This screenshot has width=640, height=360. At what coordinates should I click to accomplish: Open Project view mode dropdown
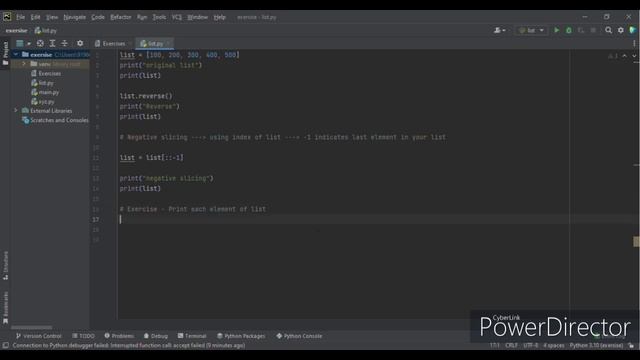tap(23, 43)
